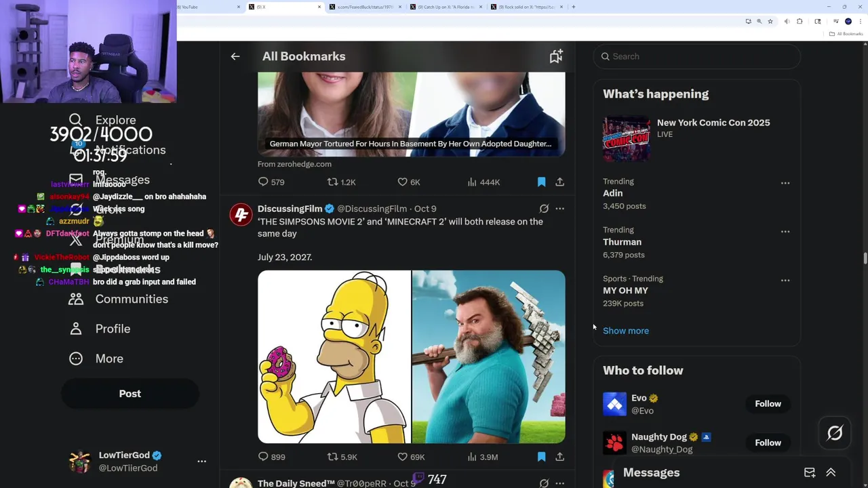View analytics of the German Mayor post (444K)
The height and width of the screenshot is (488, 868).
(x=484, y=182)
